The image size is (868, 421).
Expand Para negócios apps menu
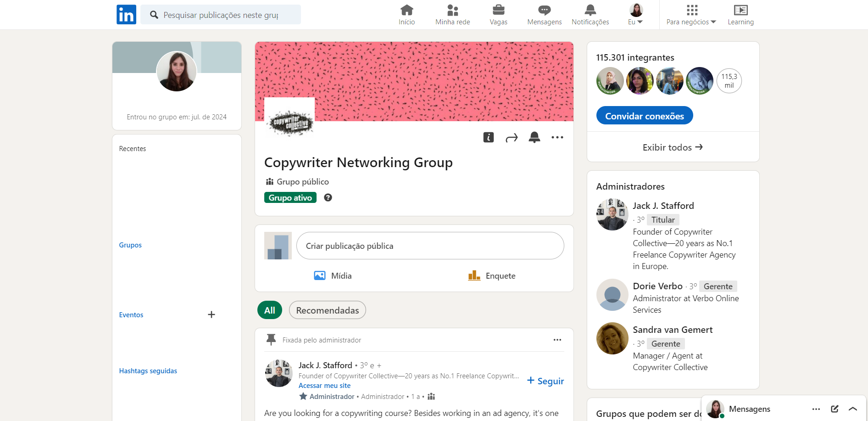pyautogui.click(x=691, y=15)
